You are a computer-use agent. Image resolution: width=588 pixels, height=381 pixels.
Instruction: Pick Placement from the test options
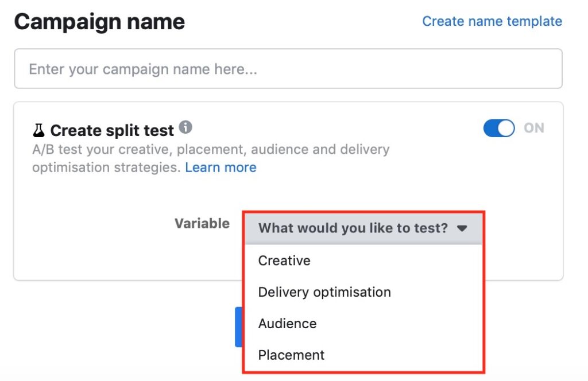click(291, 355)
